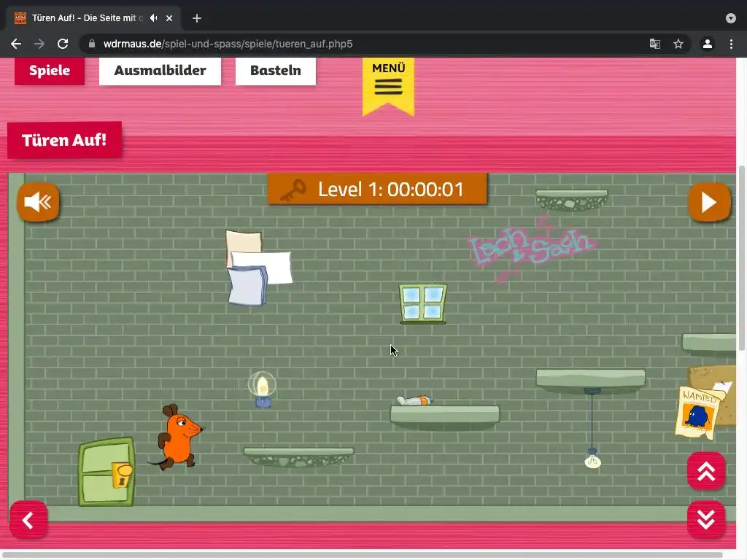The image size is (747, 560).
Task: Click the orange mouse character
Action: tap(177, 437)
